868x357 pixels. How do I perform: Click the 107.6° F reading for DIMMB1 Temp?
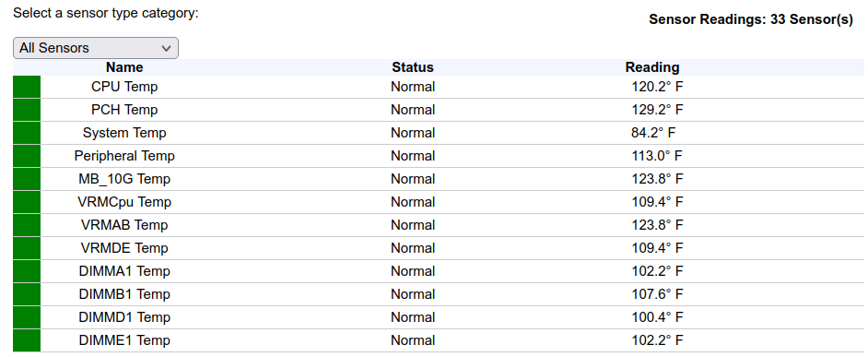(x=658, y=294)
